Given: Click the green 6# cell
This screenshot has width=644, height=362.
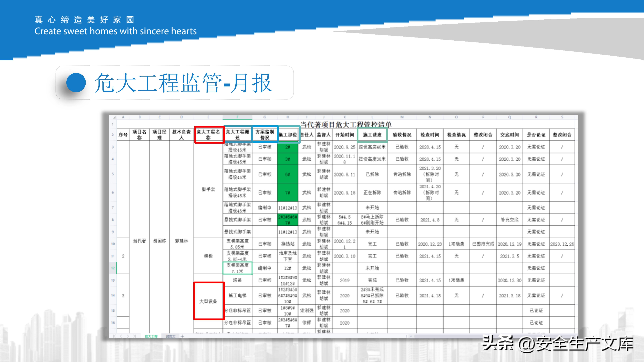Looking at the screenshot, I should pos(288,174).
